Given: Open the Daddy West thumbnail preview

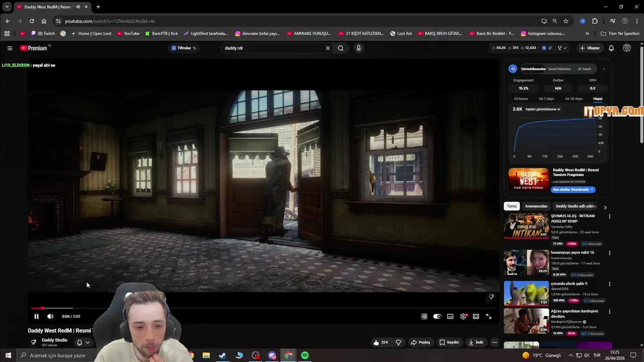Looking at the screenshot, I should coord(528,179).
